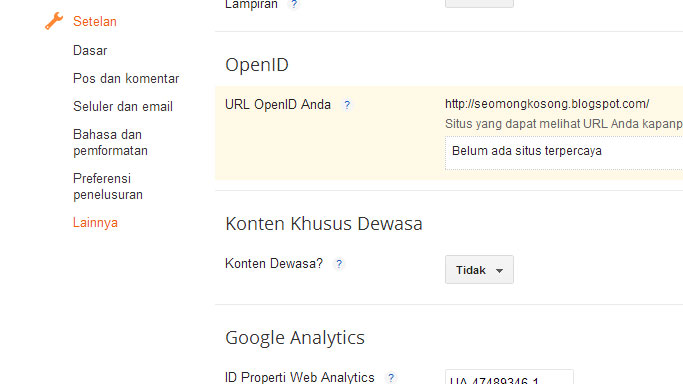
Task: Click help icon next to ID Properti Web Analytics
Action: pos(391,377)
